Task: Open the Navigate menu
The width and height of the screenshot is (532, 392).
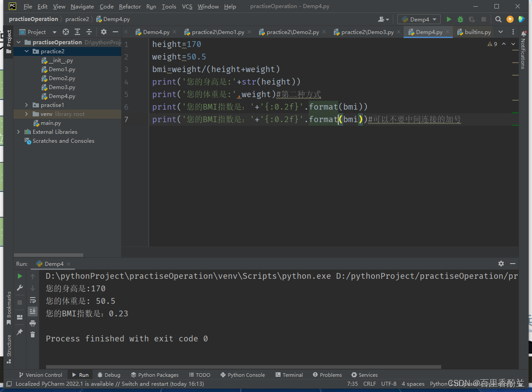Action: click(82, 6)
